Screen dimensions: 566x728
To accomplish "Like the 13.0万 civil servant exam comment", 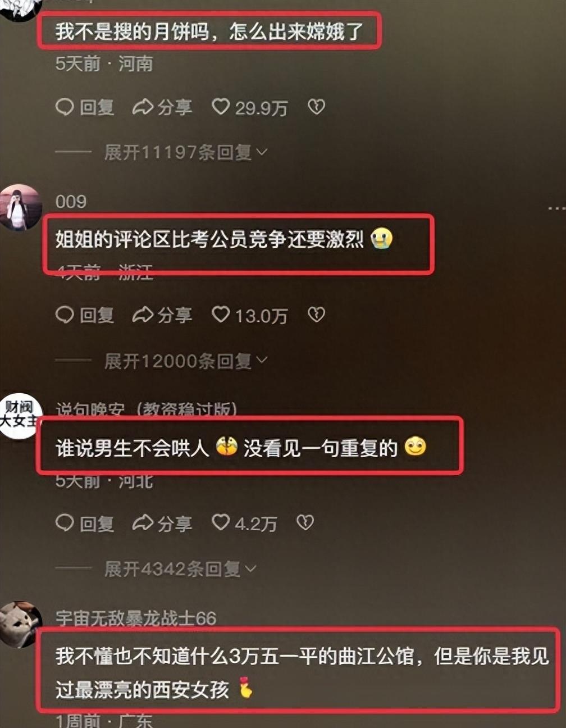I will (249, 315).
